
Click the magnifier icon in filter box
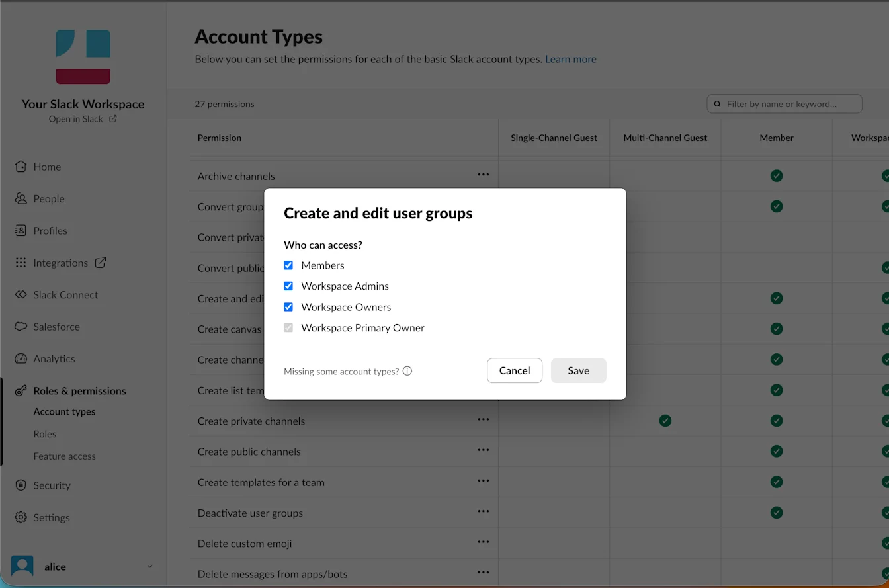coord(718,104)
